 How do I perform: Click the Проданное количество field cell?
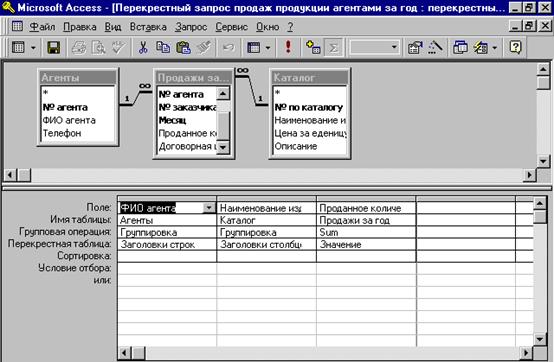coord(366,208)
